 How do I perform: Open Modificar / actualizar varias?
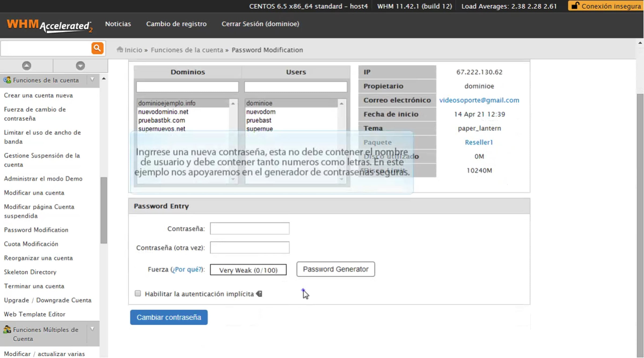click(44, 354)
